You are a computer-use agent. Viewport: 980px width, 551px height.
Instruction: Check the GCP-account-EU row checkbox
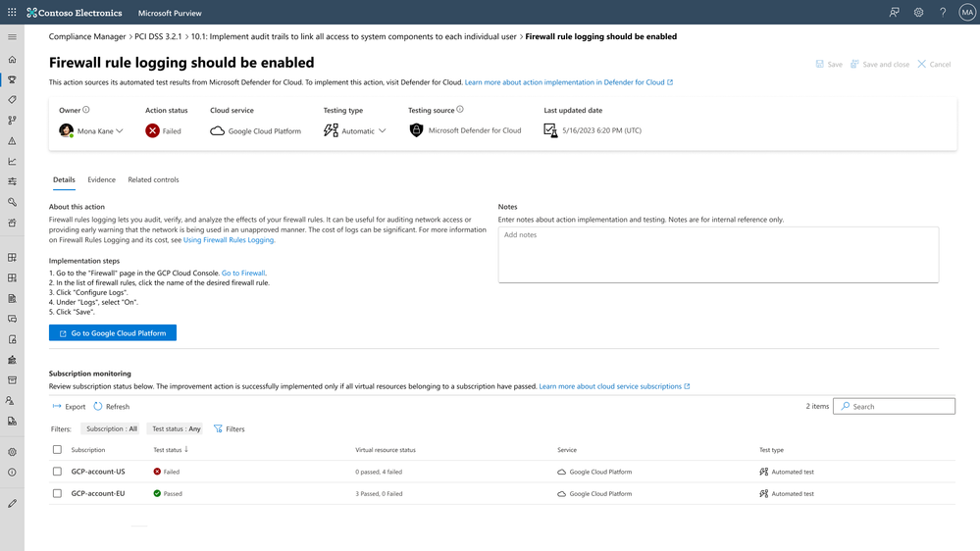(58, 493)
